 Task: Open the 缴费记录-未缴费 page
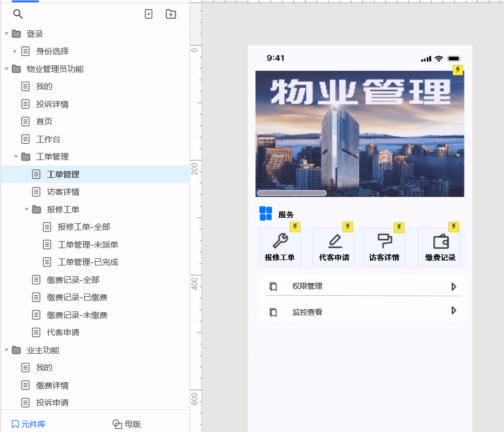click(x=77, y=315)
